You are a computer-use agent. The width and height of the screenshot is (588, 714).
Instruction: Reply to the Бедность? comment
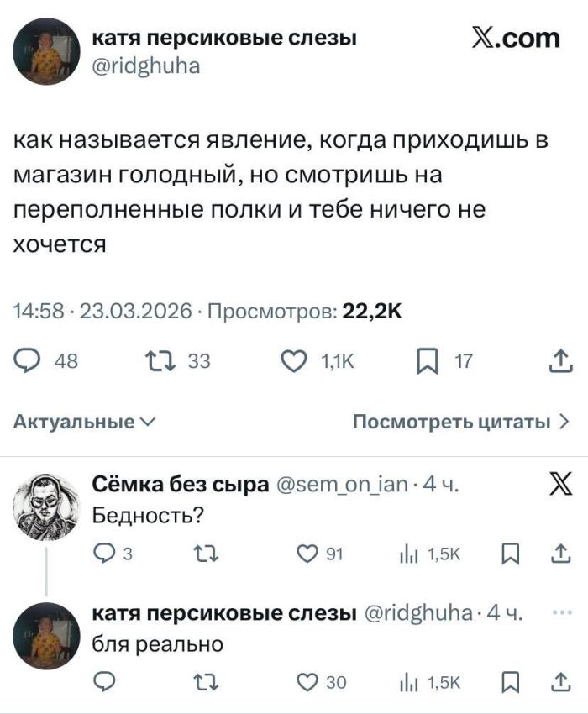(104, 552)
